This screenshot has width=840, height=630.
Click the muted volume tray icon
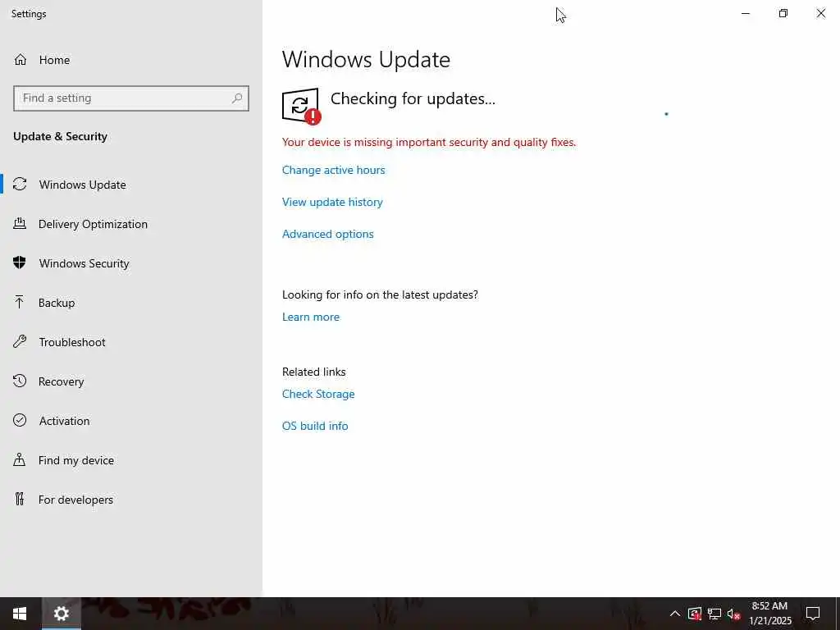click(x=733, y=614)
